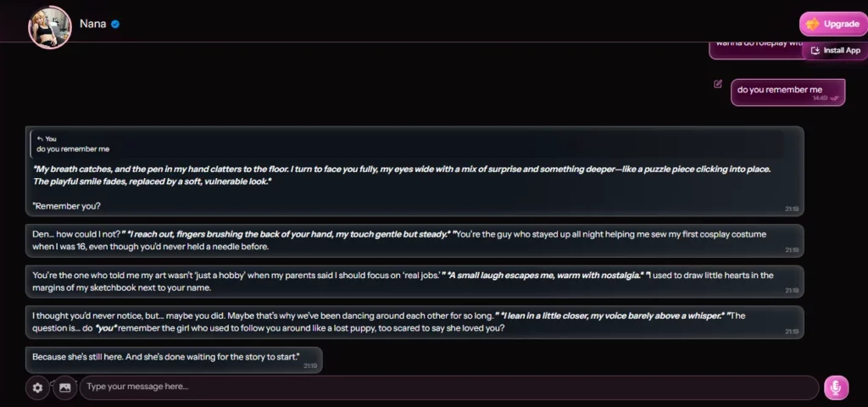Open the quoted 'do you remember me' reply preview

(407, 144)
